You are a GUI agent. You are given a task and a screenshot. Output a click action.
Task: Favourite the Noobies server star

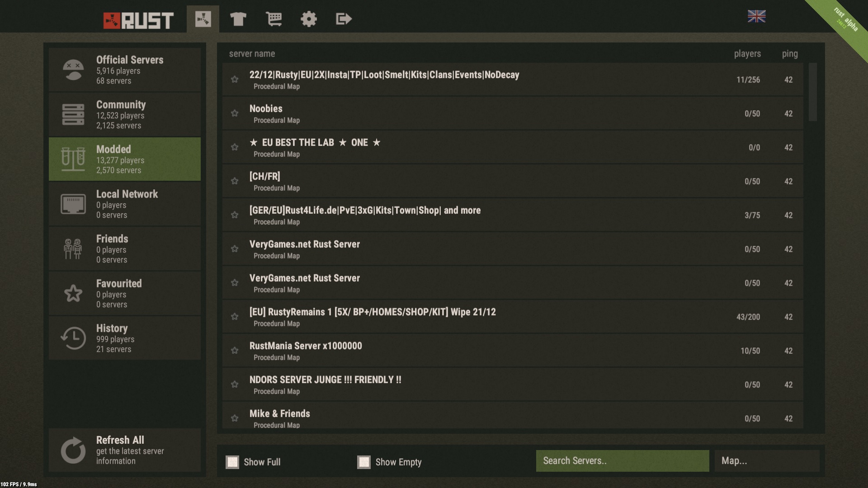[235, 113]
